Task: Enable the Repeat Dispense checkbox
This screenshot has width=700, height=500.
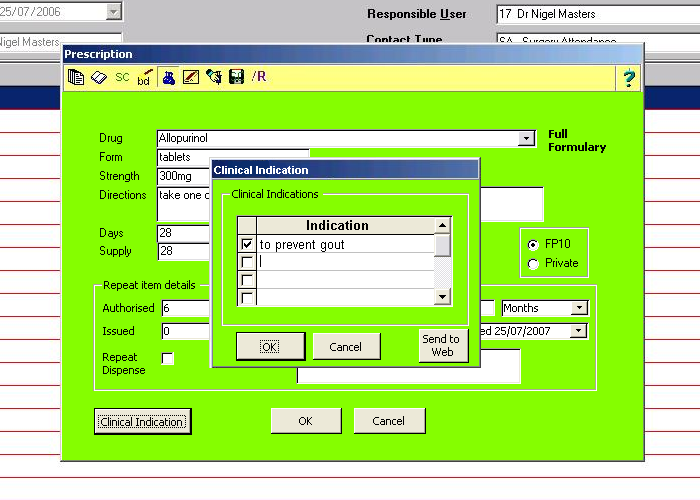Action: tap(167, 358)
